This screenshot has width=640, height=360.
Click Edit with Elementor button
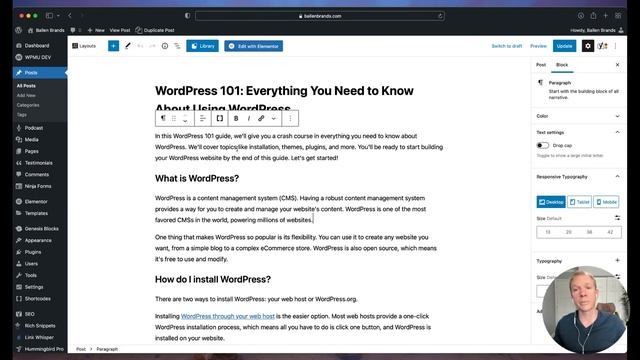(253, 46)
